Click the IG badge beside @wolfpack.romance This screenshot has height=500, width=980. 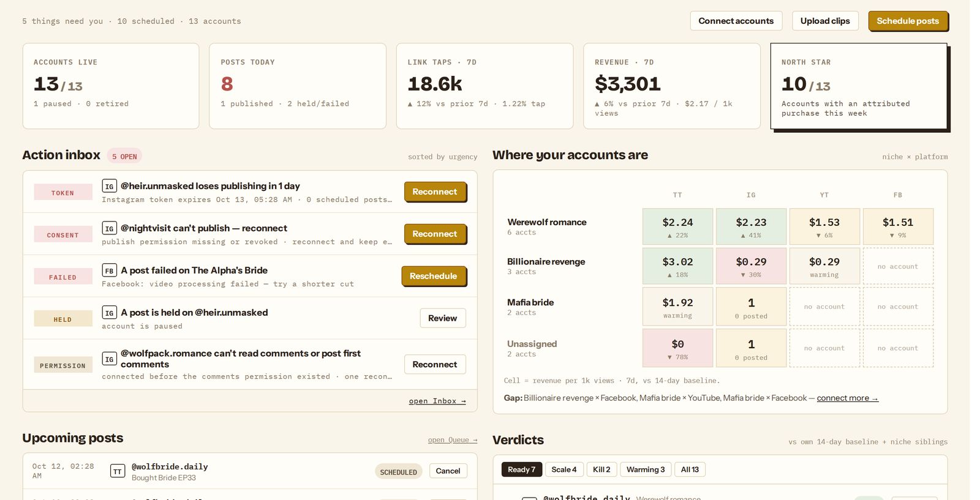109,359
